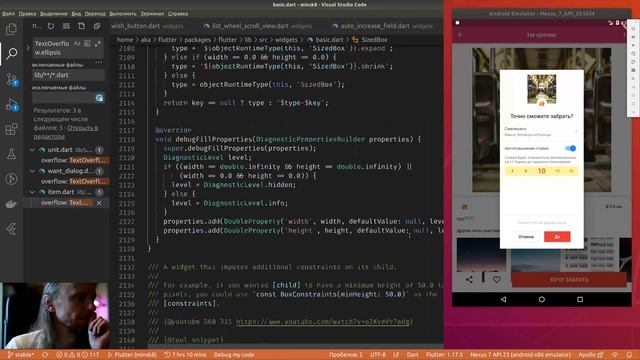Image resolution: width=640 pixels, height=360 pixels.
Task: Switch to wish_button.dart editor tab
Action: point(147,26)
